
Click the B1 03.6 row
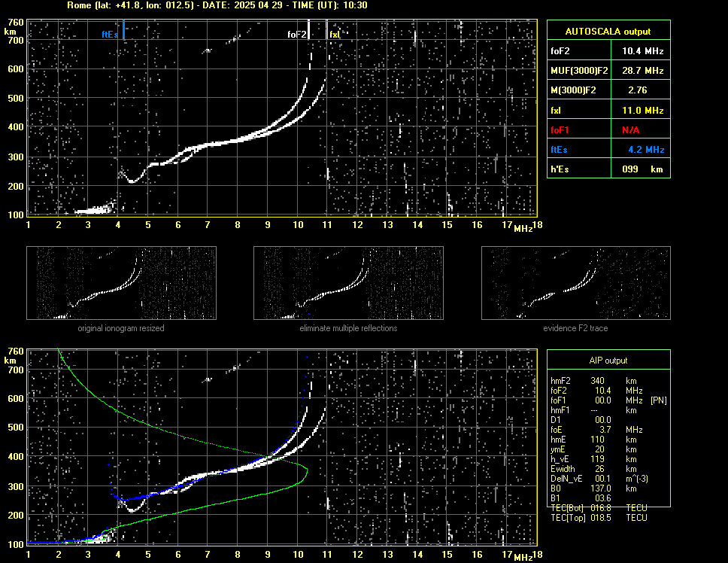581,498
